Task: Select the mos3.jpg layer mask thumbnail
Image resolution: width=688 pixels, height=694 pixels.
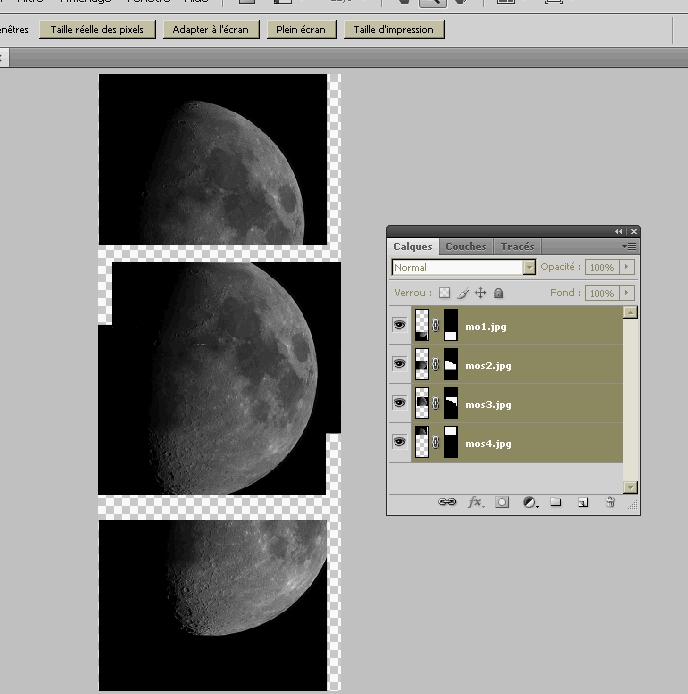Action: (x=451, y=403)
